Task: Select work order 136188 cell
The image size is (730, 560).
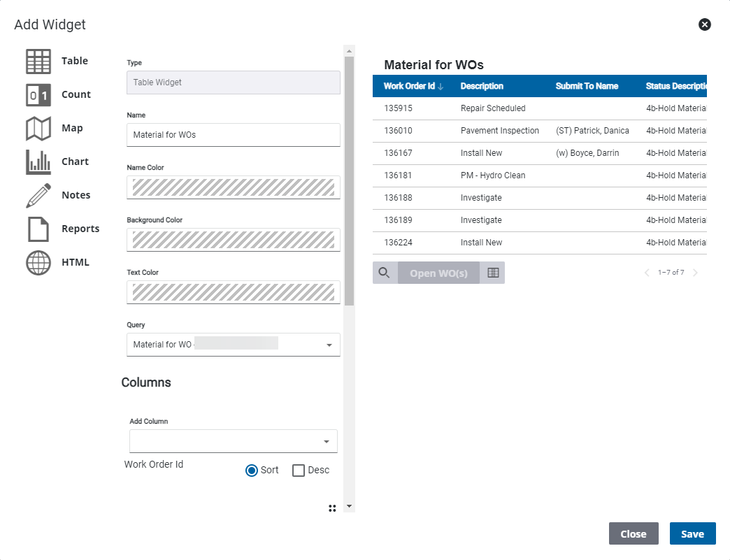Action: click(398, 198)
